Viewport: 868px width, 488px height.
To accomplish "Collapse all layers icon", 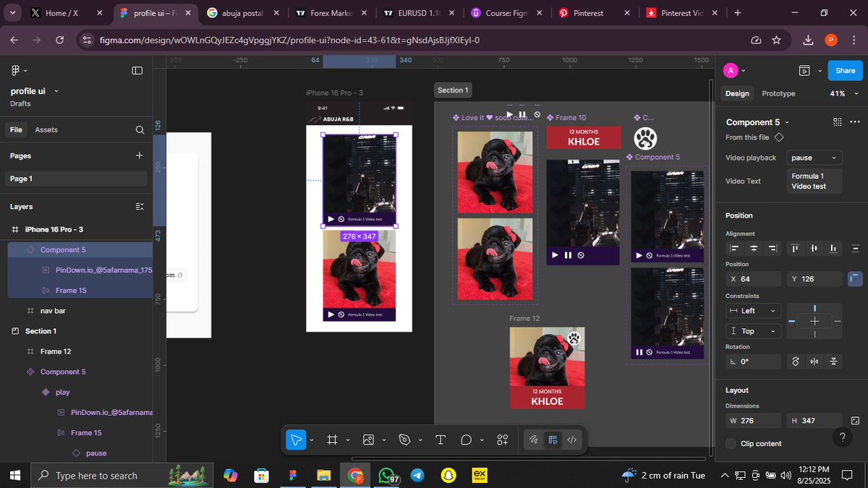I will (140, 207).
